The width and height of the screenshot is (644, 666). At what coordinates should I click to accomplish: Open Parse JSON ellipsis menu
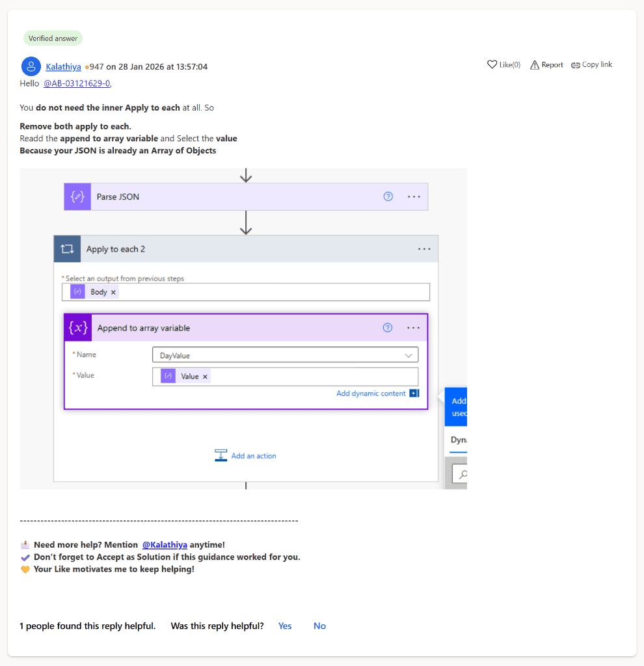coord(414,196)
